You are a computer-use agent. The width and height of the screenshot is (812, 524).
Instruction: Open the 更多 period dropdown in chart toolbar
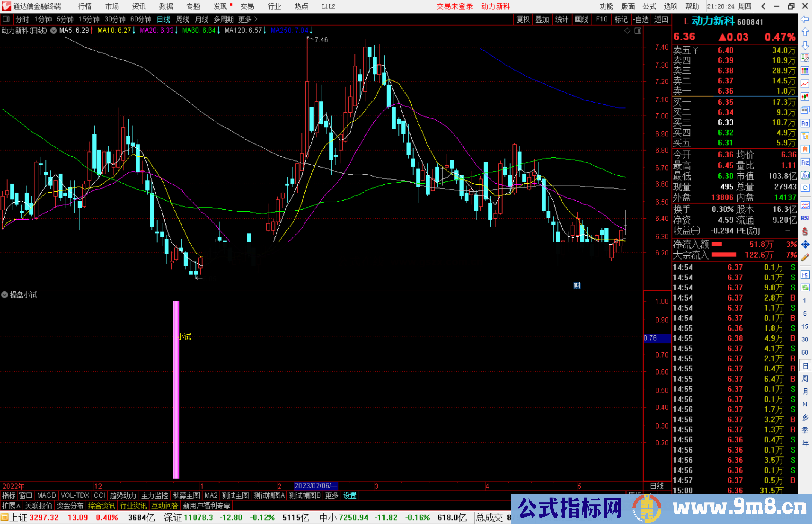click(245, 19)
